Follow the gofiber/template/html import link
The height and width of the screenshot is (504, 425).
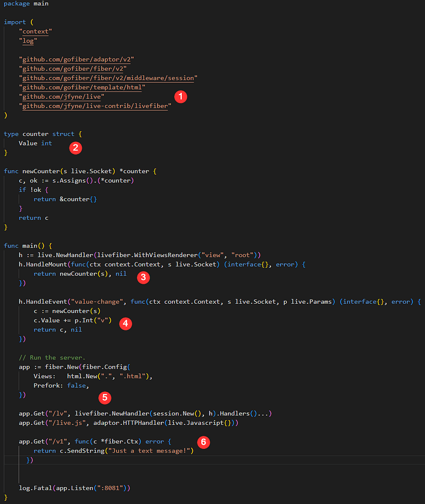pyautogui.click(x=82, y=88)
